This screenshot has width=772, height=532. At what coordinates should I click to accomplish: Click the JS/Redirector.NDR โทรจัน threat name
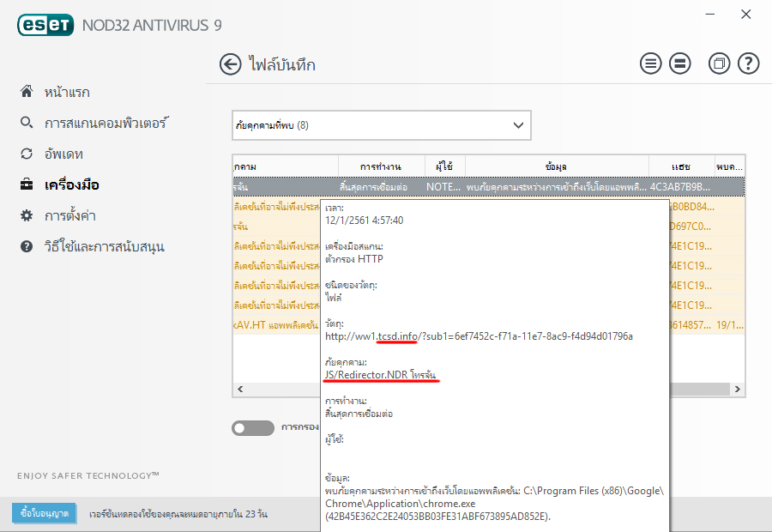coord(381,375)
